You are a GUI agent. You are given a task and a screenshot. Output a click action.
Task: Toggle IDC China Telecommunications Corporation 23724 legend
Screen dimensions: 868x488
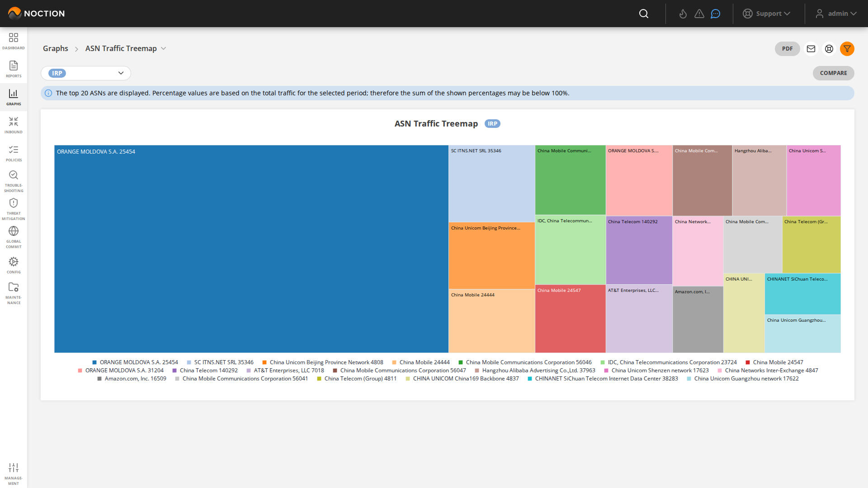[668, 362]
